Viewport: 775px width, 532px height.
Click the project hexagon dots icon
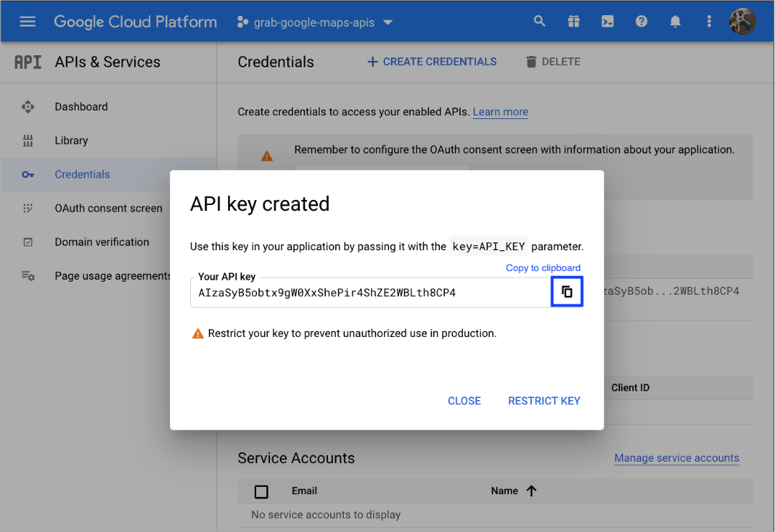(243, 22)
